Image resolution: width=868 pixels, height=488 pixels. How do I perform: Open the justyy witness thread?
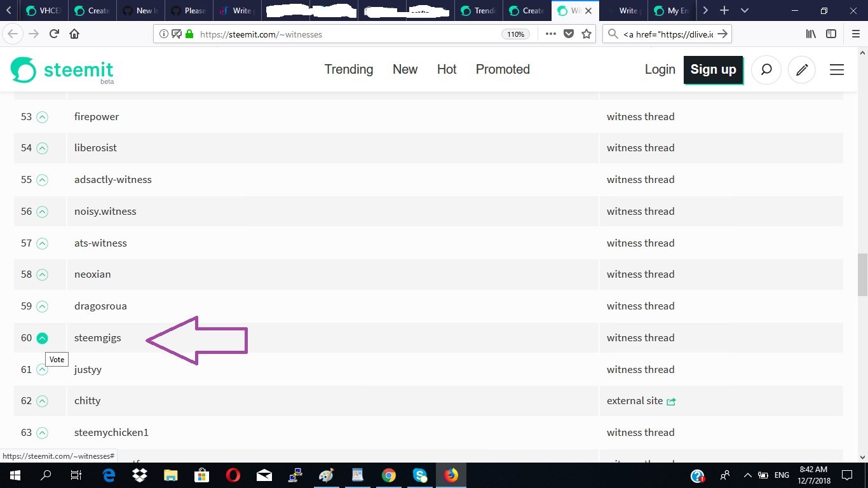[x=641, y=370]
